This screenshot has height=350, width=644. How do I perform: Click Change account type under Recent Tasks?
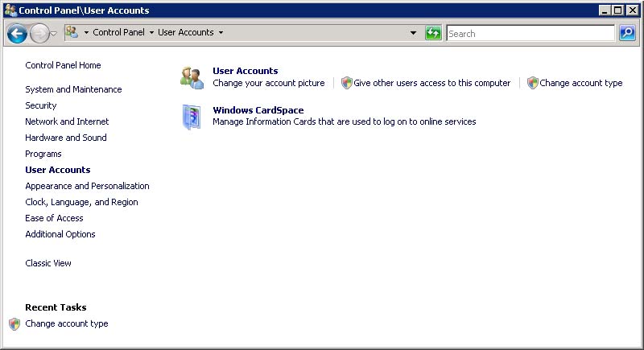[67, 323]
